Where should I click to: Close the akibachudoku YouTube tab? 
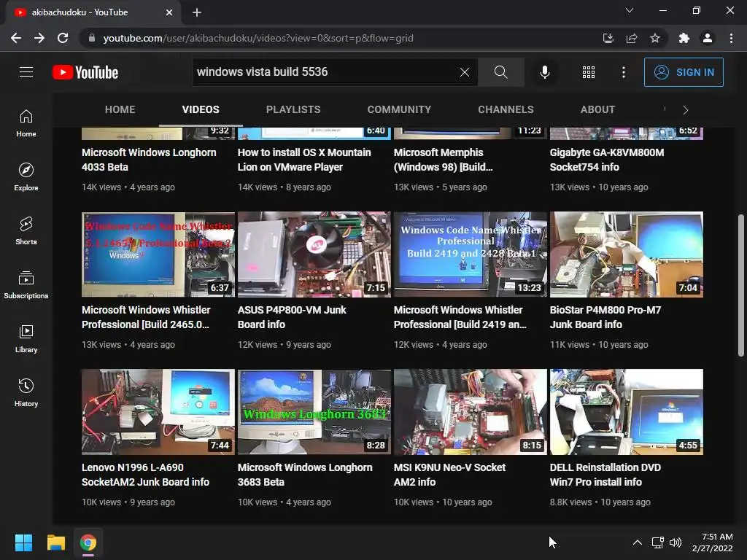[x=169, y=12]
